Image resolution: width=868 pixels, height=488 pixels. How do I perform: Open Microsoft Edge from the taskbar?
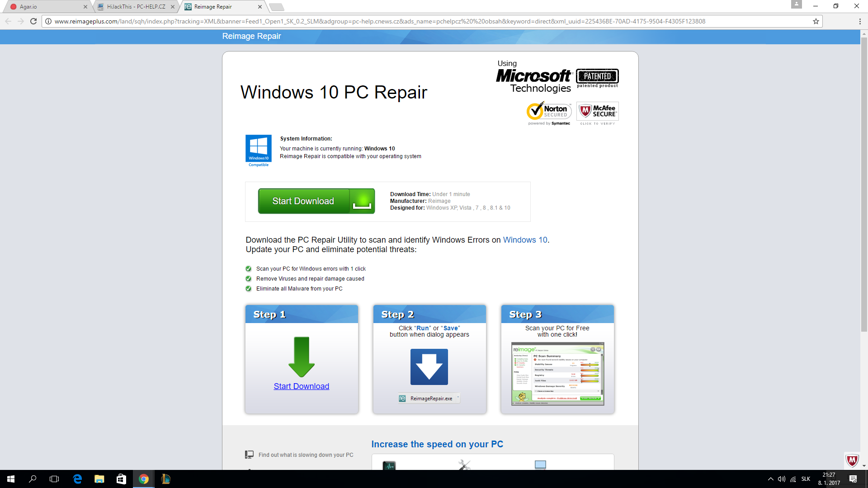tap(77, 479)
